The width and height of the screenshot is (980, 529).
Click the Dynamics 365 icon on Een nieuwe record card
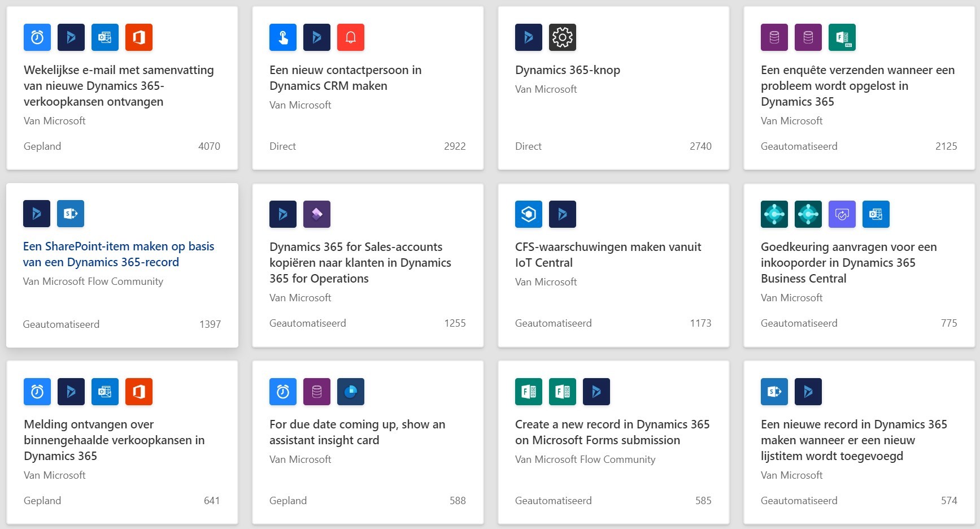[808, 392]
